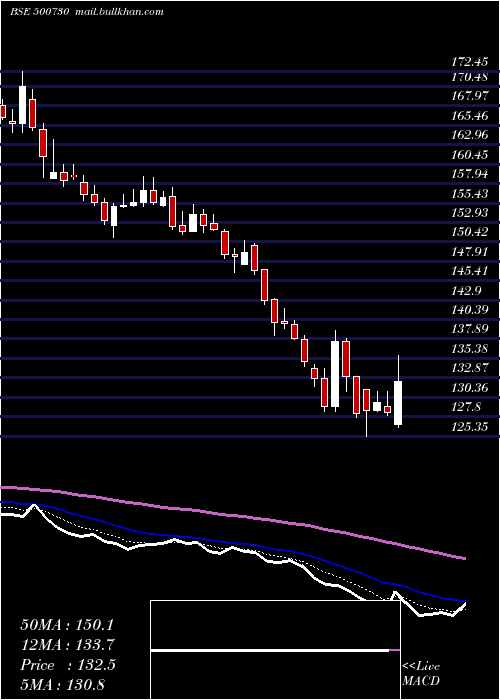The image size is (500, 700).
Task: Click the 125.35 price level label
Action: pos(469,427)
